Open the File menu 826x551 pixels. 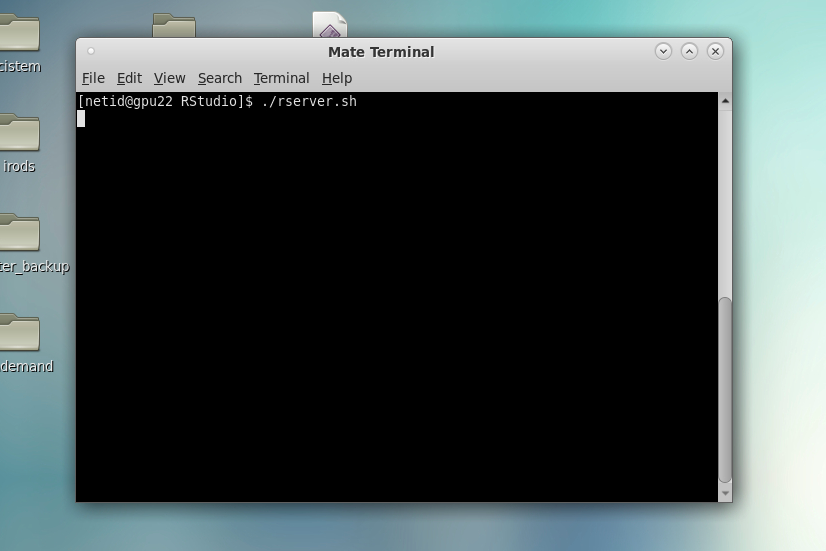click(x=93, y=78)
